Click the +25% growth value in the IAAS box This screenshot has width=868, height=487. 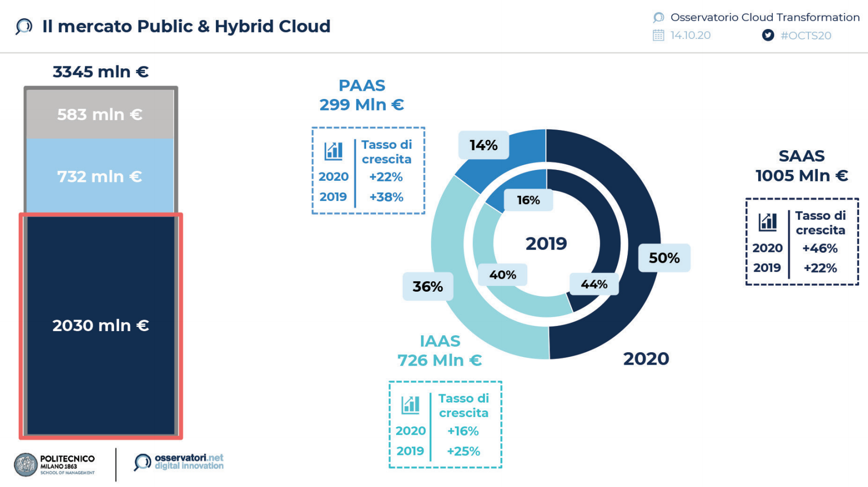tap(464, 451)
